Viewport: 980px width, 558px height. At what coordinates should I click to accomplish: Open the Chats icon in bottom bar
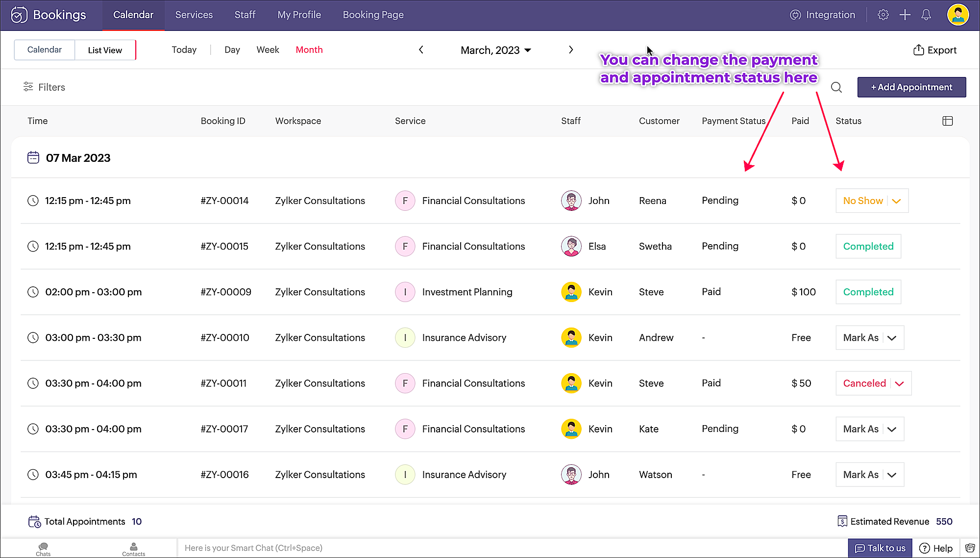(x=43, y=549)
